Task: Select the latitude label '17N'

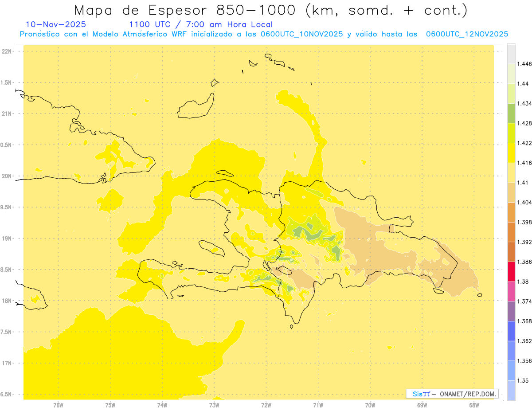Action: pyautogui.click(x=7, y=363)
